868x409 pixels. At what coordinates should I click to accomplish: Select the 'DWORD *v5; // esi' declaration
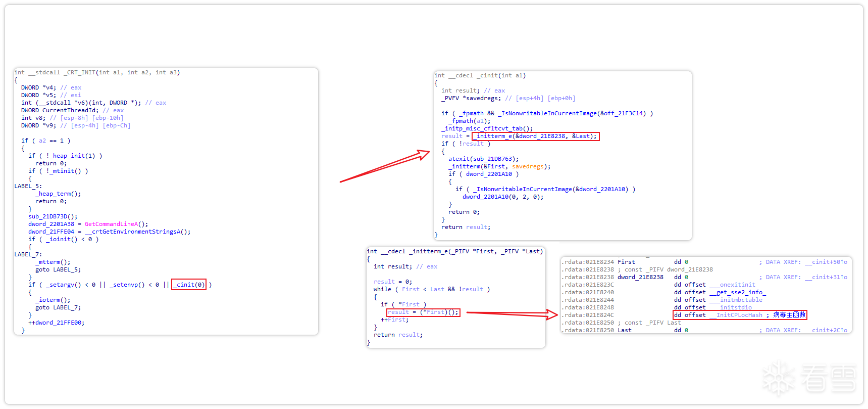click(x=51, y=95)
